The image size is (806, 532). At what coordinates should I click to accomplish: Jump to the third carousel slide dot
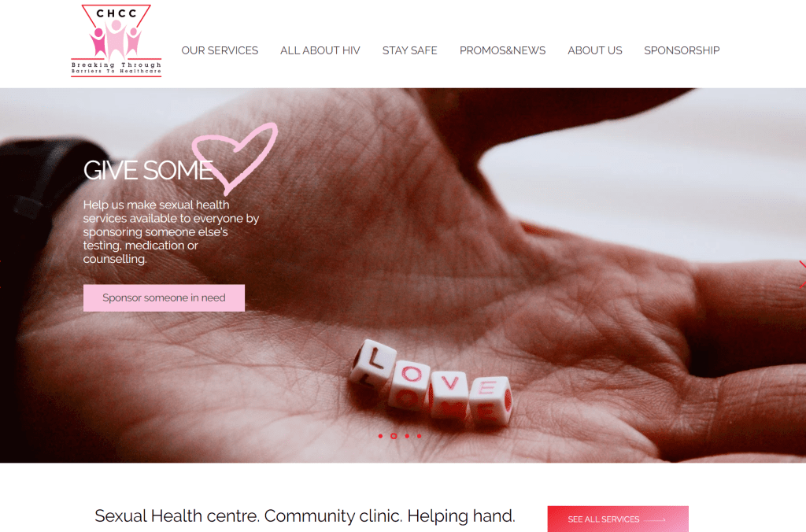pyautogui.click(x=407, y=436)
